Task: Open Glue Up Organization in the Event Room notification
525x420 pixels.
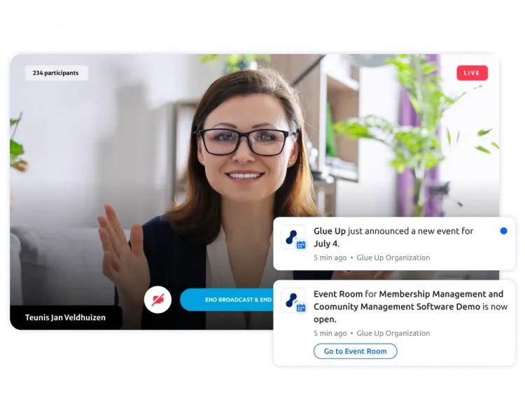Action: (x=393, y=333)
